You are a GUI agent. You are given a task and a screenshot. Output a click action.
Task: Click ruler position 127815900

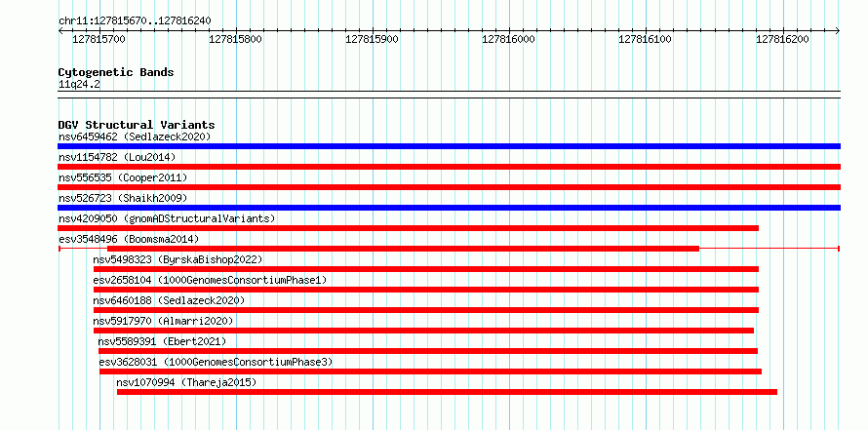pyautogui.click(x=372, y=40)
